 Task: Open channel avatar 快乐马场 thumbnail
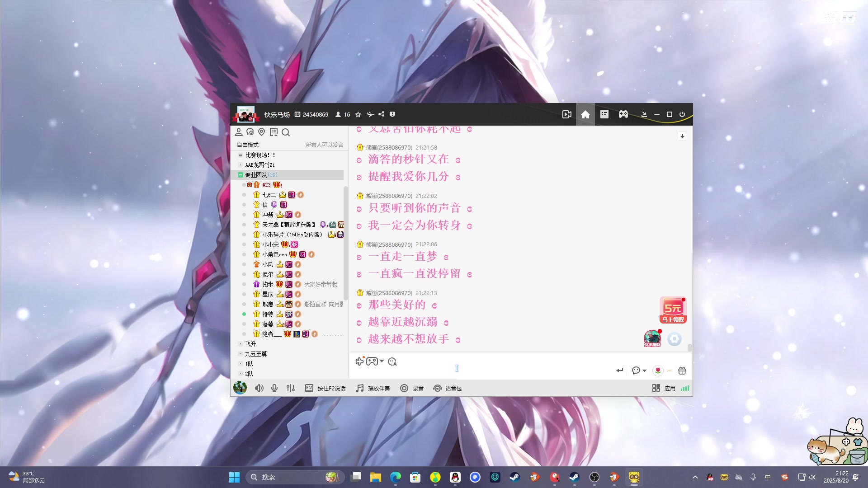(x=246, y=114)
